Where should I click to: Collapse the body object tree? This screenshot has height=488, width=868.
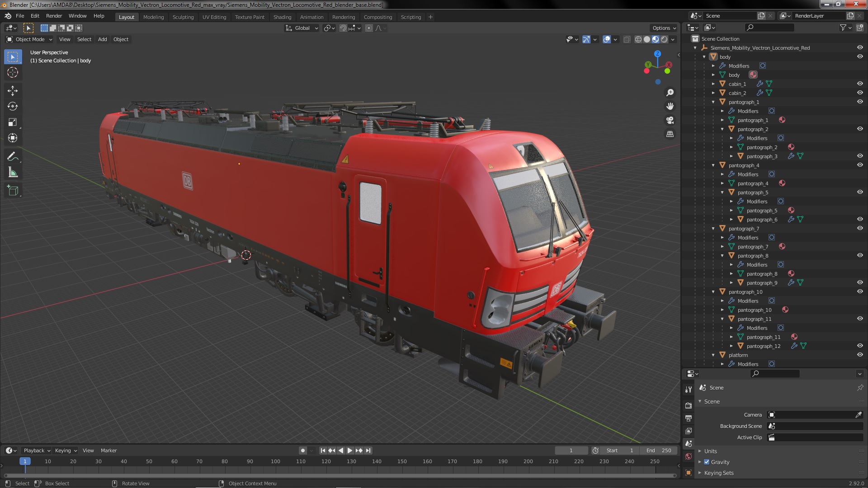click(x=704, y=57)
